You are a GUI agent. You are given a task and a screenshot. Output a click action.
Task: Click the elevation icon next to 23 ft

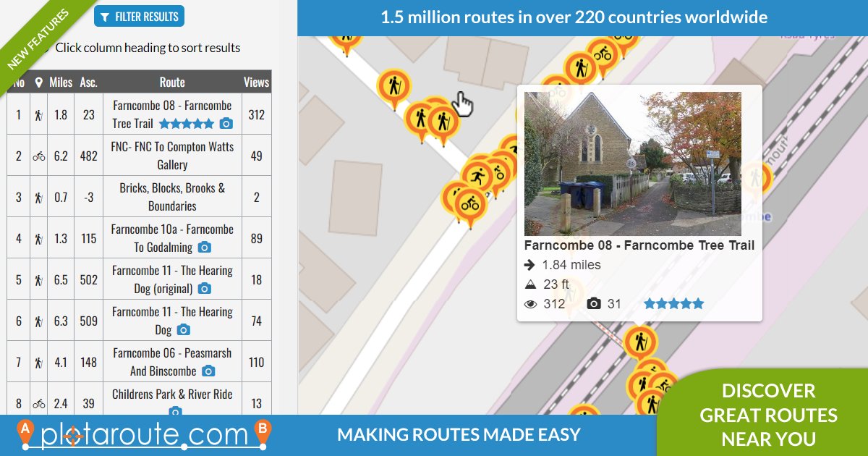530,284
